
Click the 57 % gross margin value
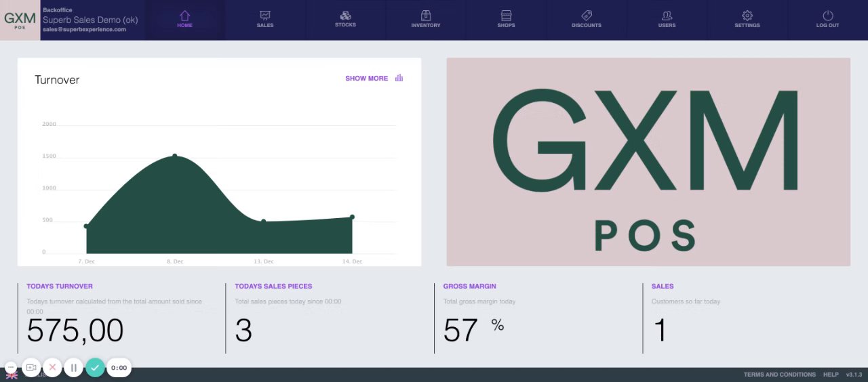pyautogui.click(x=473, y=330)
